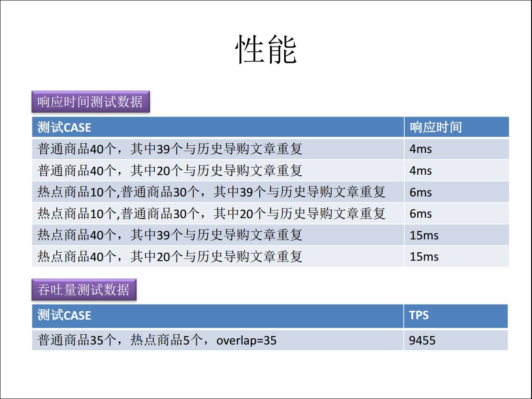Viewport: 532px width, 399px height.
Task: Select row 热点商品40个 with 20个 overlap
Action: click(x=170, y=256)
